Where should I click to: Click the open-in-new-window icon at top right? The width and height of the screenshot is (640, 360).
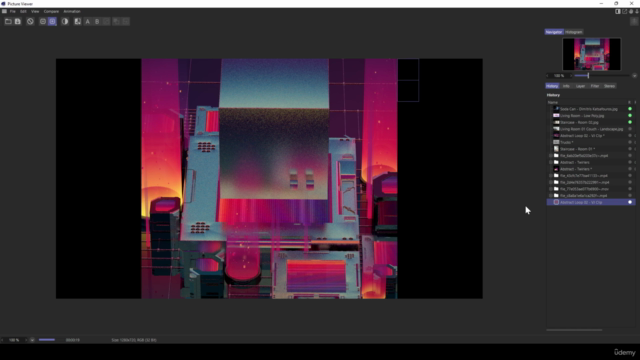tap(624, 11)
